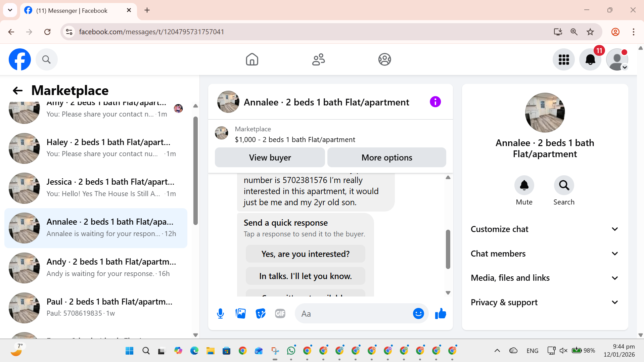Open the Haley conversation
Screen dimensions: 644x362
click(x=96, y=148)
